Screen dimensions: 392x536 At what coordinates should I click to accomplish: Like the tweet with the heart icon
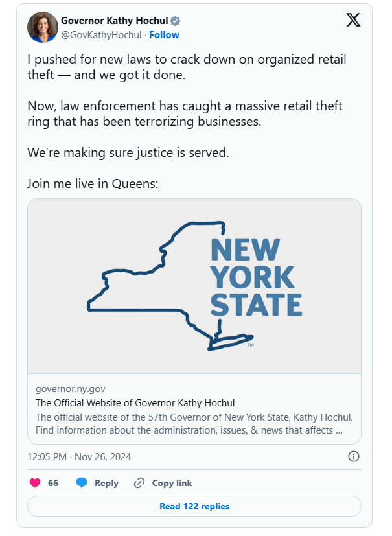(35, 483)
